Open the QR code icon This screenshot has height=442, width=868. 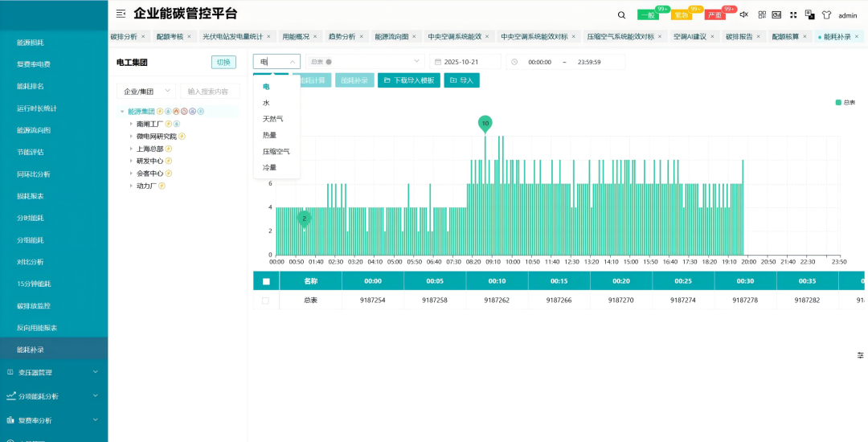click(x=761, y=14)
